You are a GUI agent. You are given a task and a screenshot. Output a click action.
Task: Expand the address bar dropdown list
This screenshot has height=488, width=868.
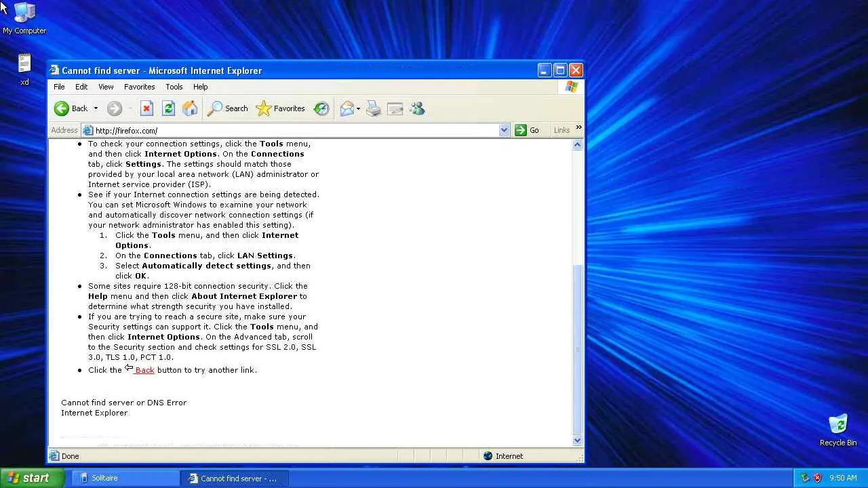[x=504, y=130]
